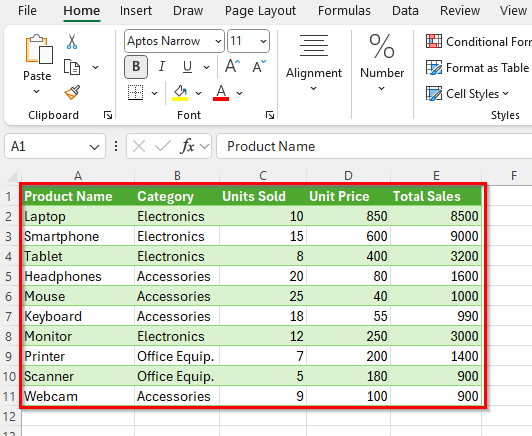
Task: Select column A header
Action: coord(78,176)
